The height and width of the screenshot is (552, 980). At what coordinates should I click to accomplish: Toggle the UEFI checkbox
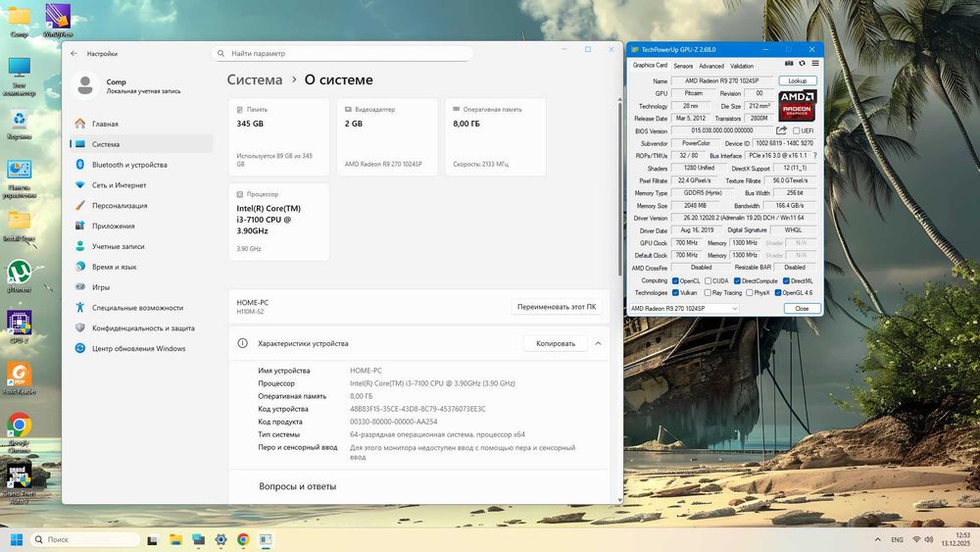pyautogui.click(x=796, y=130)
